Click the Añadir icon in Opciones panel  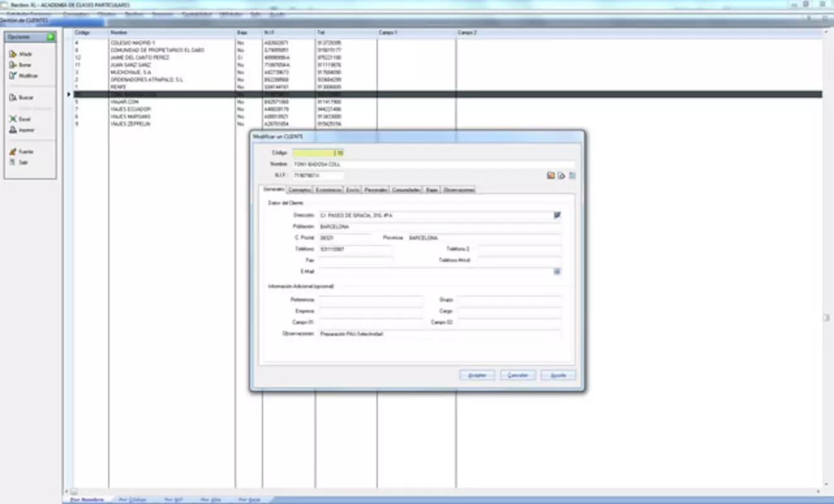[13, 54]
